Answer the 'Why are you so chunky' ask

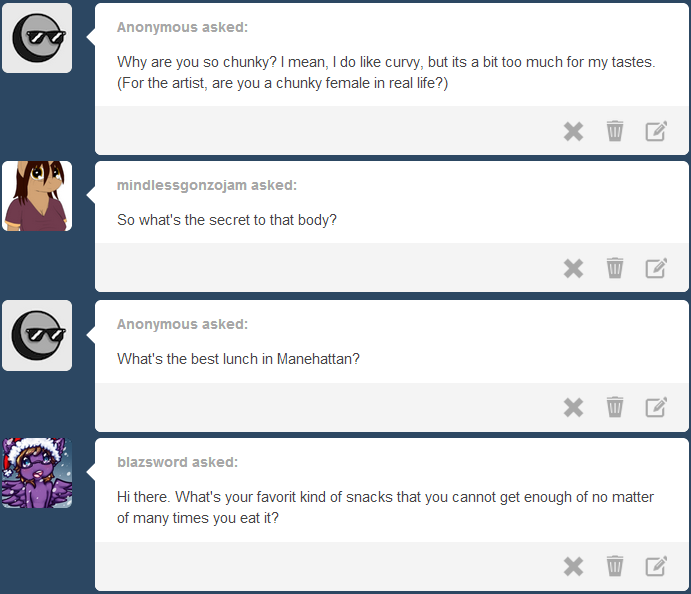pyautogui.click(x=656, y=131)
